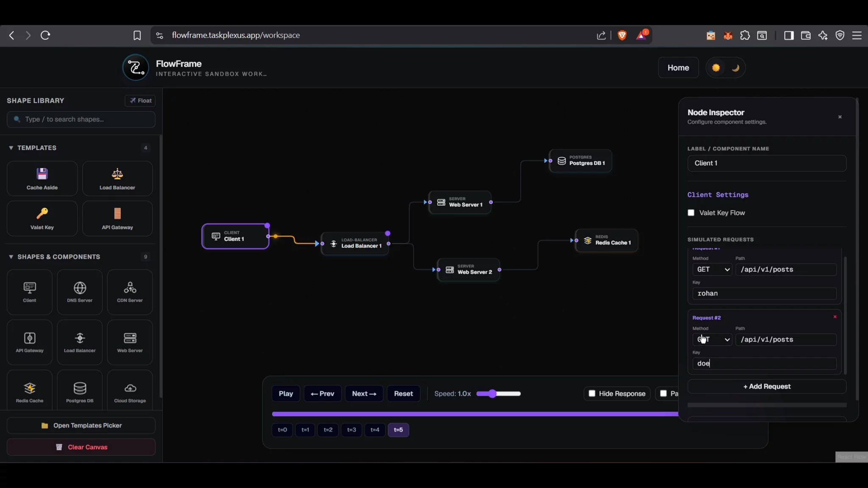Click the share page icon
868x488 pixels.
pyautogui.click(x=601, y=36)
